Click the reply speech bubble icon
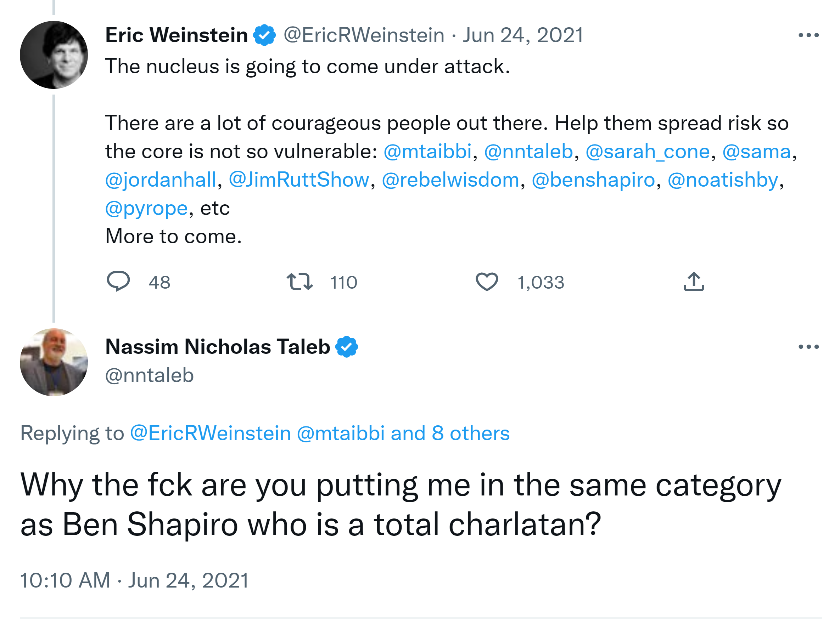This screenshot has width=840, height=635. [x=118, y=282]
